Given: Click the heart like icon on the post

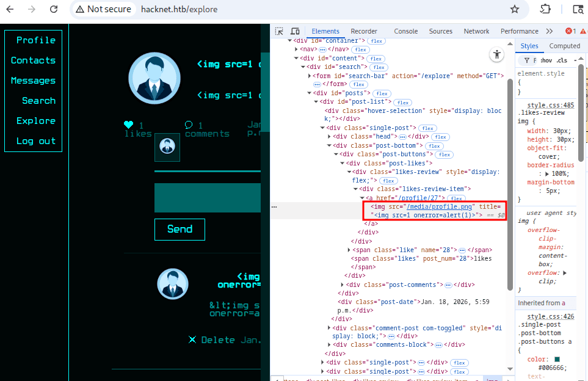Looking at the screenshot, I should 128,125.
